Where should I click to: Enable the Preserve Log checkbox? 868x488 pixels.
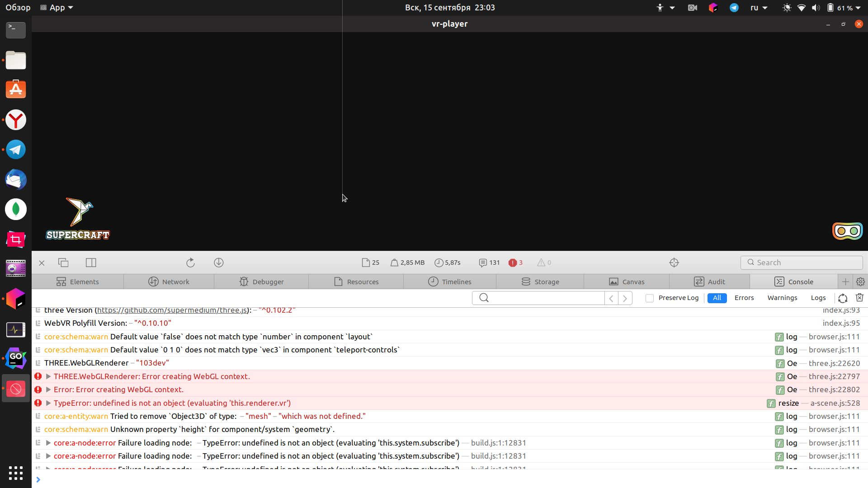tap(650, 298)
